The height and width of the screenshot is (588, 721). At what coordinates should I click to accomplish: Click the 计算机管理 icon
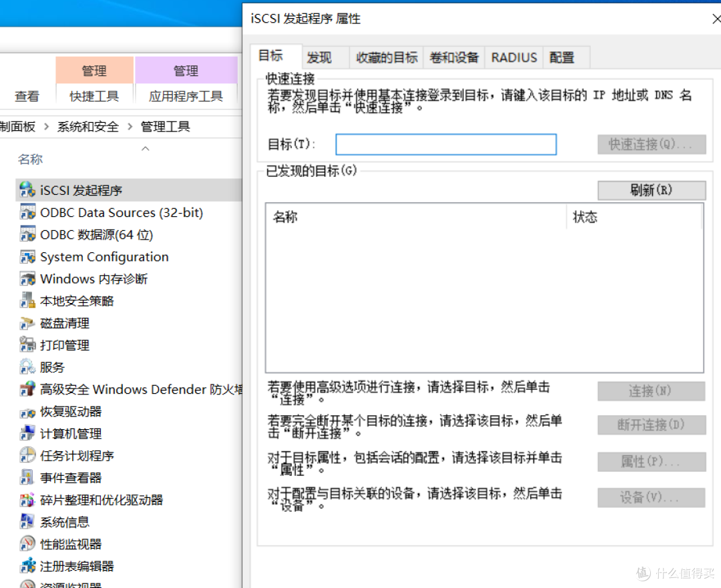pos(27,434)
